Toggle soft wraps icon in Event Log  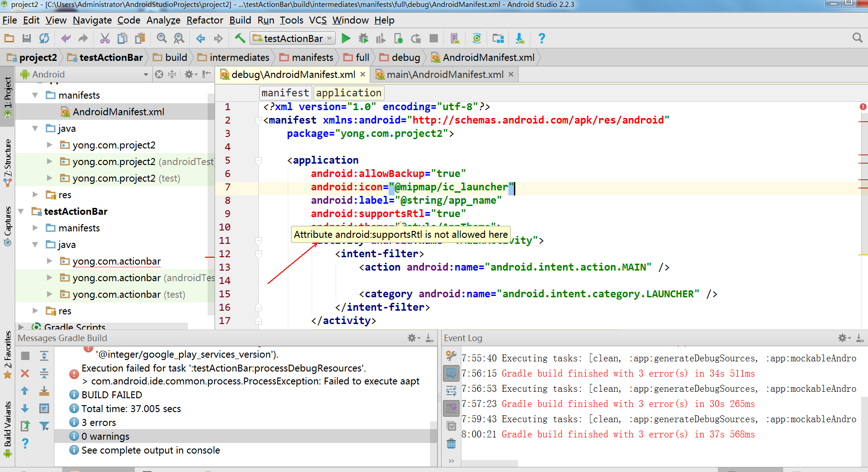click(451, 390)
